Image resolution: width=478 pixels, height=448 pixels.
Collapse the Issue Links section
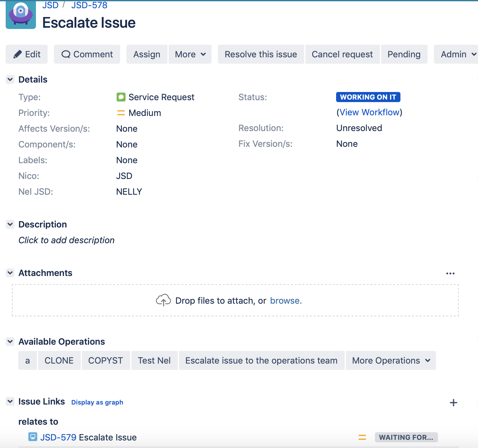pyautogui.click(x=10, y=401)
